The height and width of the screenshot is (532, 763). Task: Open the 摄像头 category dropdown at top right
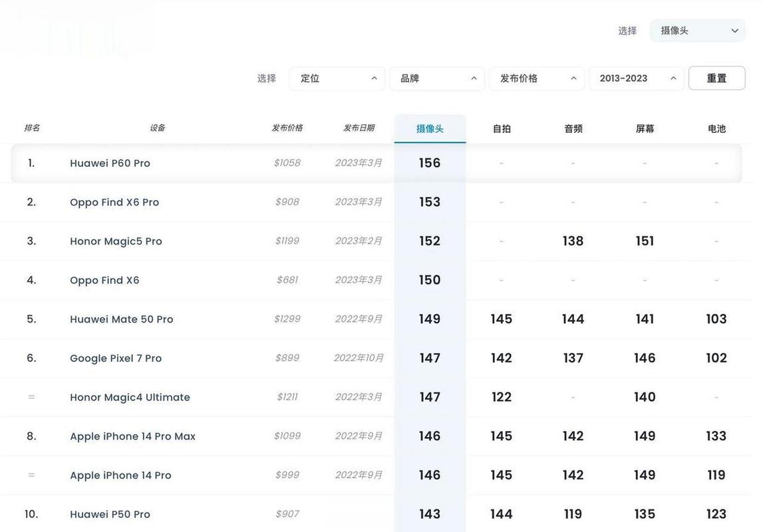pos(697,31)
